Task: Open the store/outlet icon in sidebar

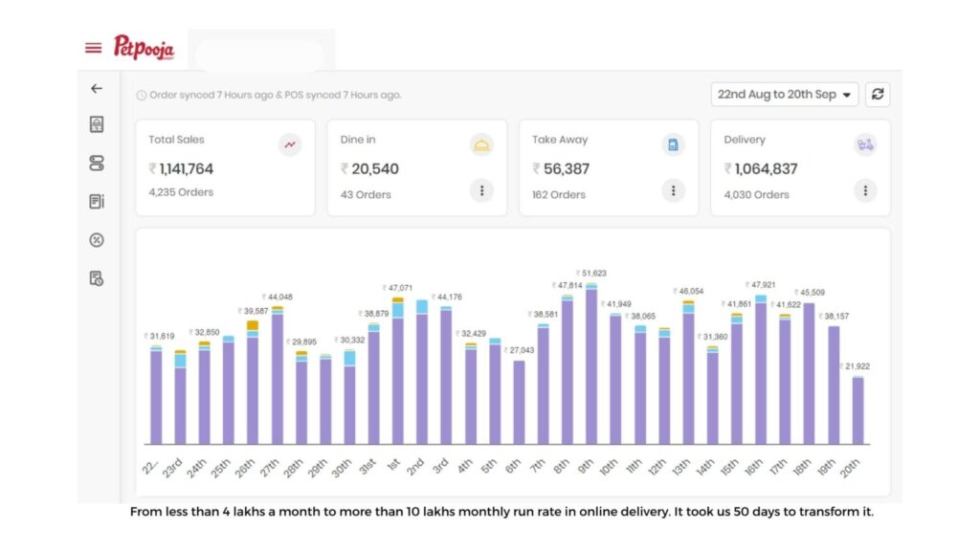Action: (x=96, y=124)
